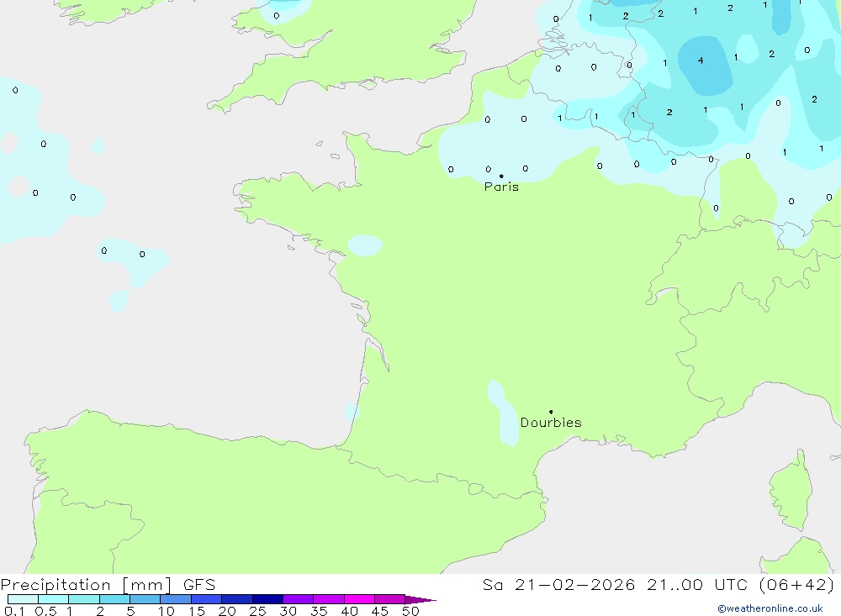Pick the 1–2 mm legend swatch
Screen dimensions: 841x616
coord(84,599)
